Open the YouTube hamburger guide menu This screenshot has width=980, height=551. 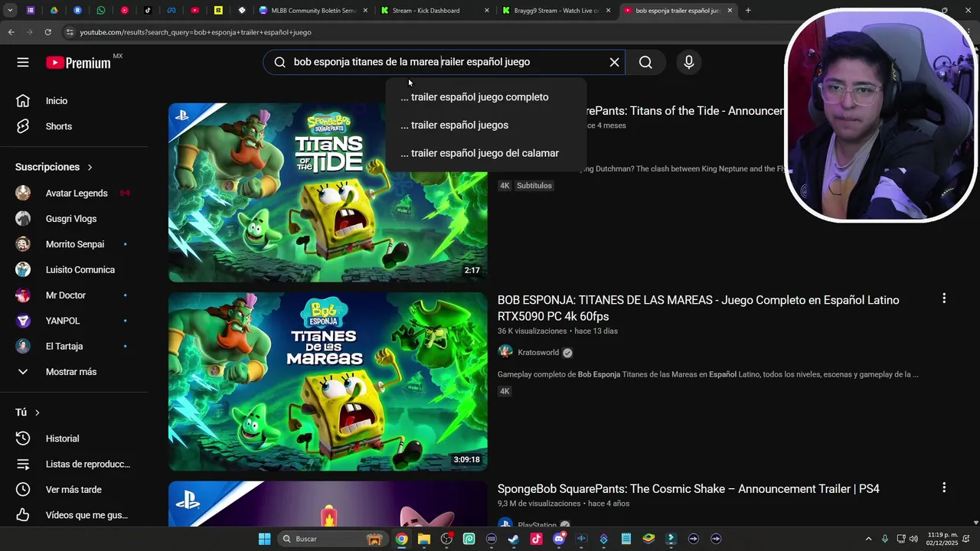(x=23, y=63)
